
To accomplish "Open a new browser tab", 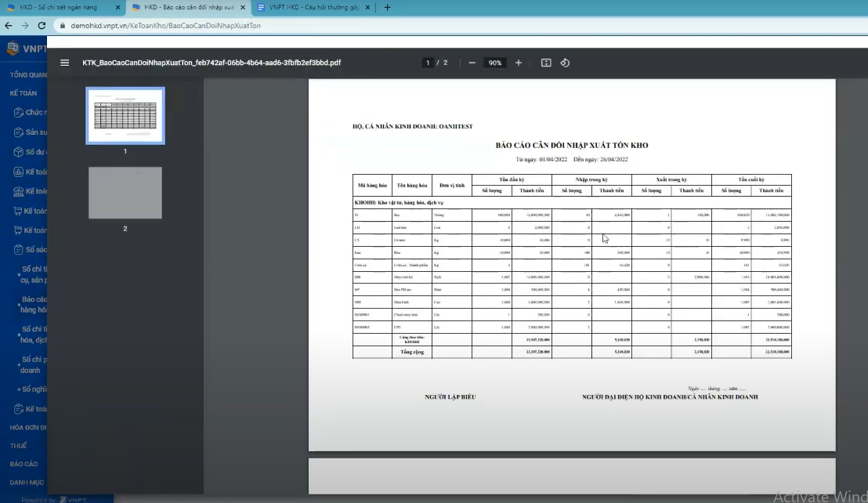I will tap(387, 7).
